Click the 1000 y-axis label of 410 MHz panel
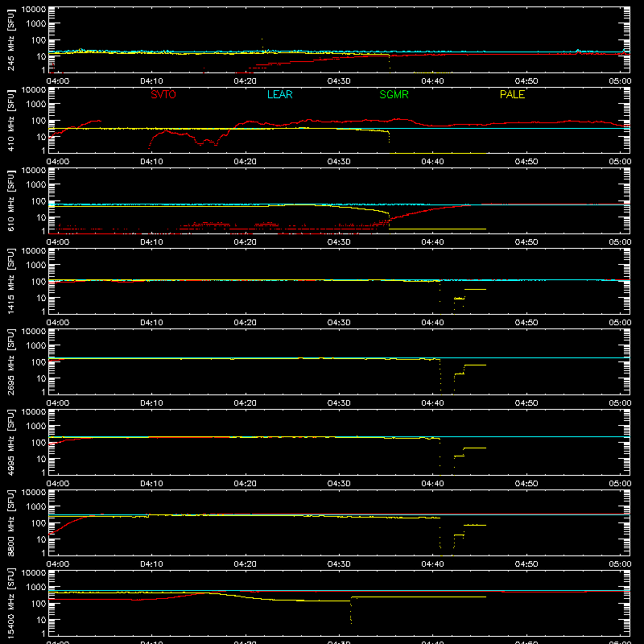Screen dimensions: 644x644 pyautogui.click(x=36, y=105)
